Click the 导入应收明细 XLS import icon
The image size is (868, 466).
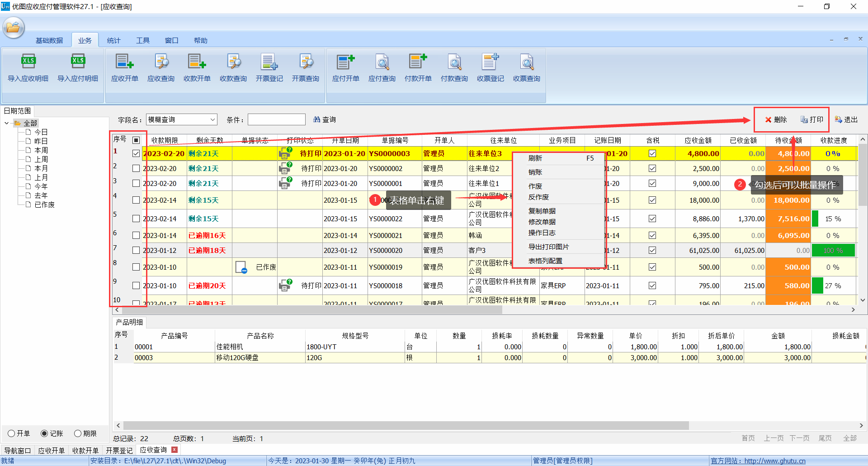tap(28, 62)
